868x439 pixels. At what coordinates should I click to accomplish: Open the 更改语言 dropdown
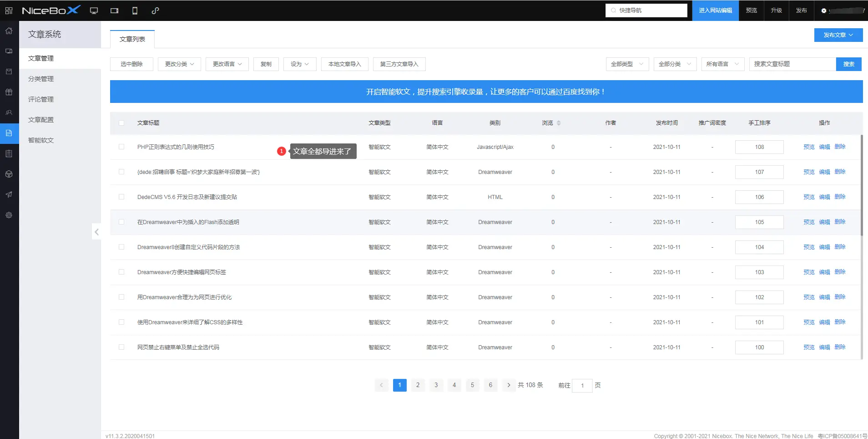227,64
